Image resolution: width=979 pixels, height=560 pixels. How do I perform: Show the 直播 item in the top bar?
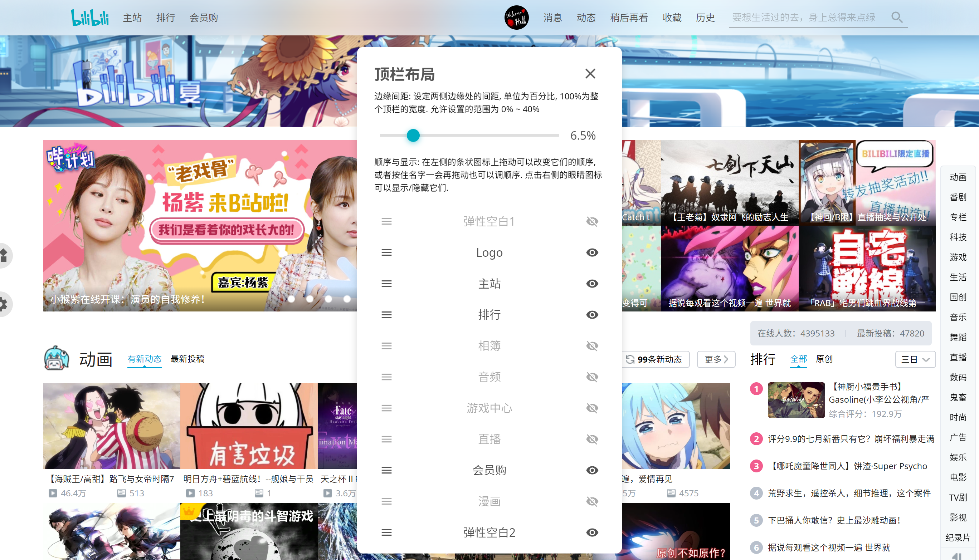[x=592, y=439]
